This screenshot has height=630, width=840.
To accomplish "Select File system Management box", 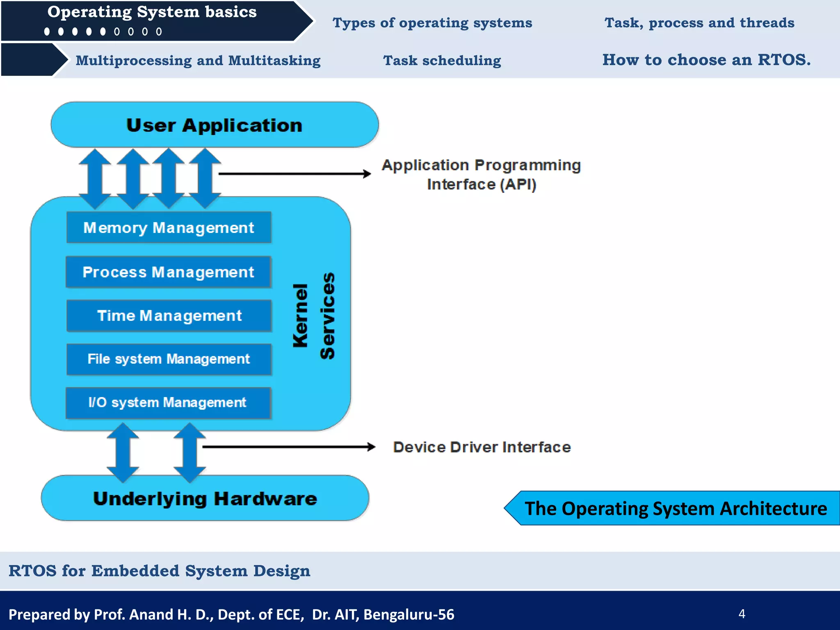I will click(169, 359).
